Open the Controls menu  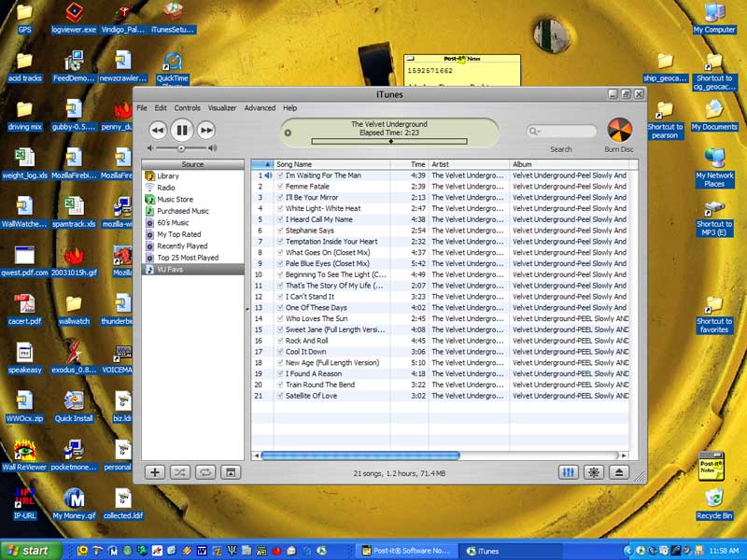(188, 108)
